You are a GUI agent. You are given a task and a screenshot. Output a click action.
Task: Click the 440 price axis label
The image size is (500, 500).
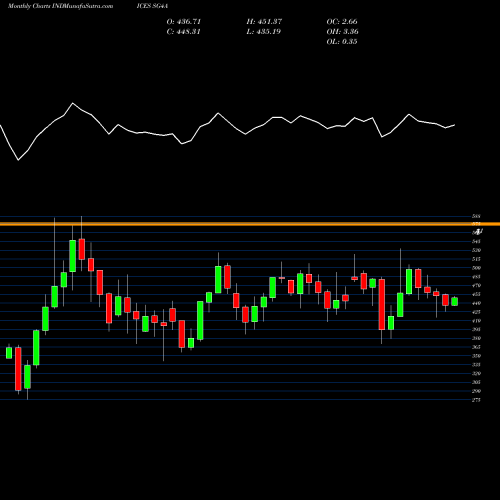pos(476,303)
